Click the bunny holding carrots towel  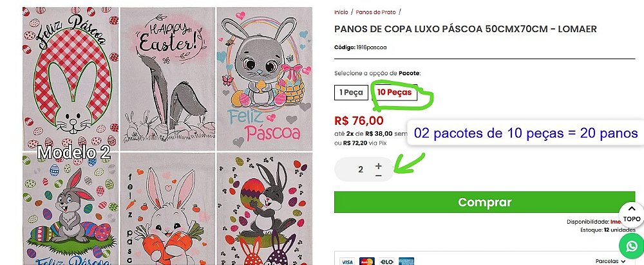(x=167, y=209)
